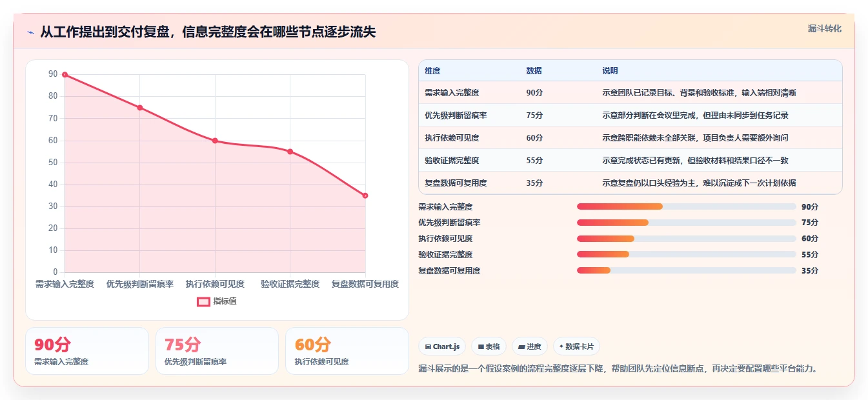This screenshot has height=400, width=868.
Task: Click the chart data point at 75
Action: 139,108
